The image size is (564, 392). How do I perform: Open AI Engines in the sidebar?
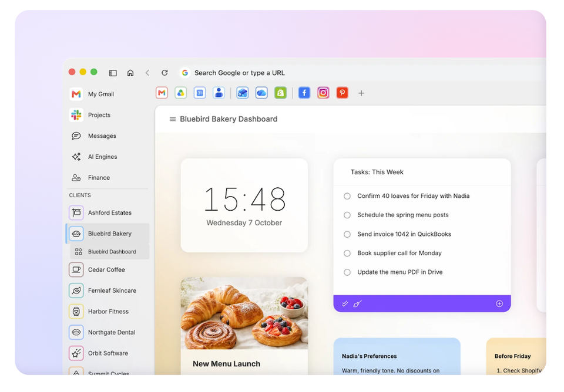(108, 157)
